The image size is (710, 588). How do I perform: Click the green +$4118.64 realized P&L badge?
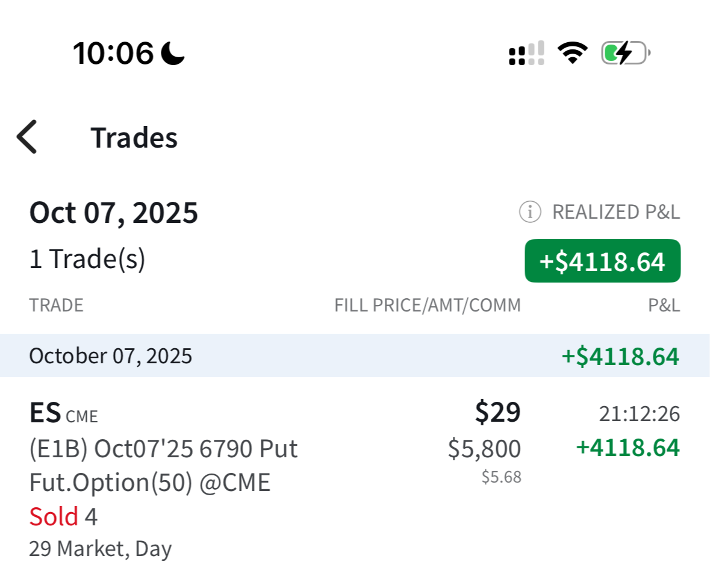point(602,261)
